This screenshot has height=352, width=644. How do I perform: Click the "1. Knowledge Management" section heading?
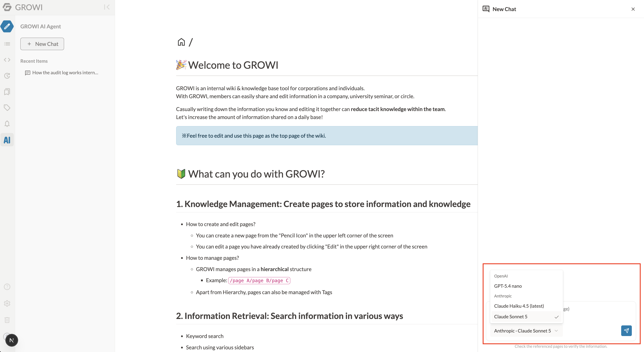[323, 204]
